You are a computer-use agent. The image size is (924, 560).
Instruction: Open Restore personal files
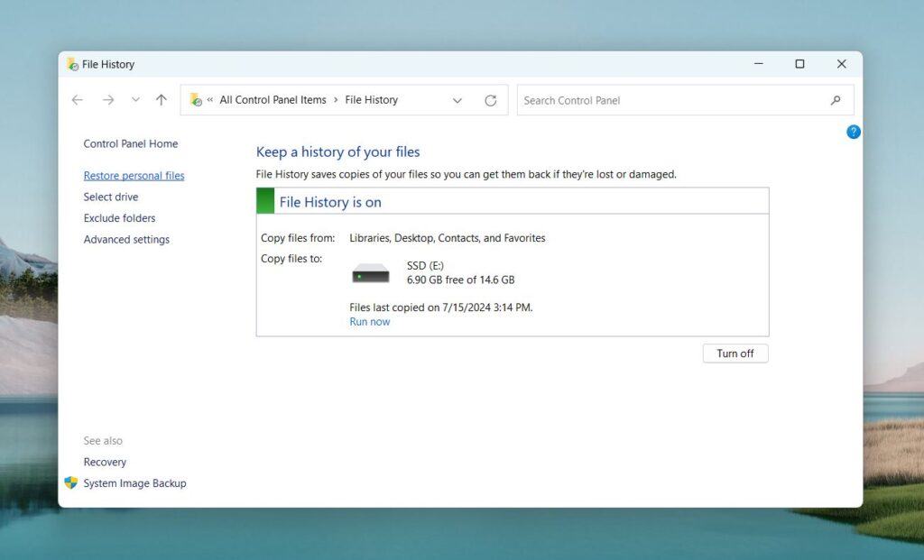click(x=134, y=175)
